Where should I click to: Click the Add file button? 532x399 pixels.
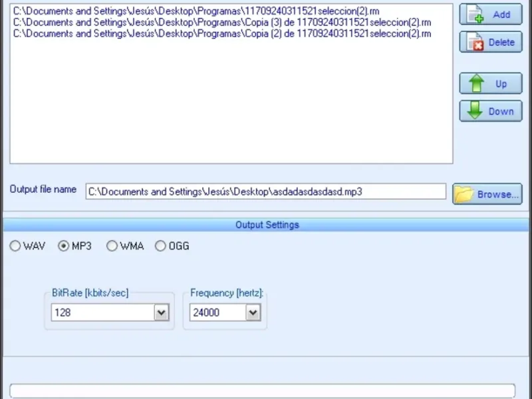(491, 14)
